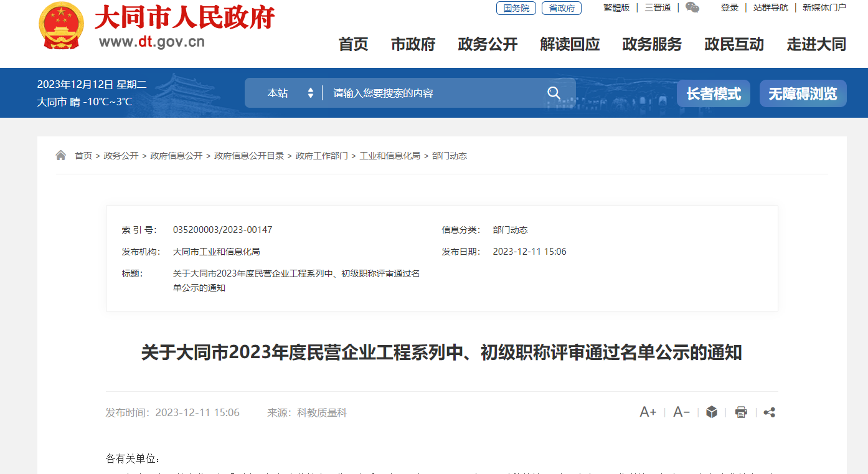This screenshot has height=474, width=868.
Task: Expand the 站群导航 site group navigation
Action: point(770,7)
